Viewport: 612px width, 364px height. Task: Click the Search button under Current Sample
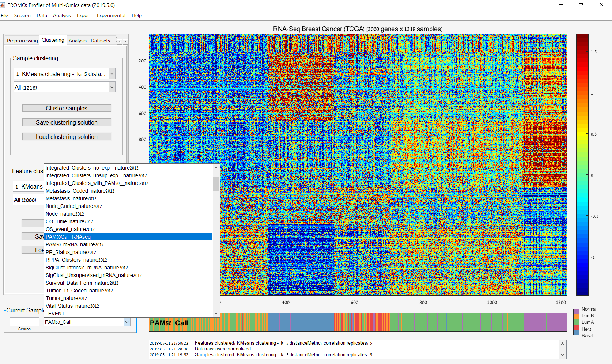(24, 329)
